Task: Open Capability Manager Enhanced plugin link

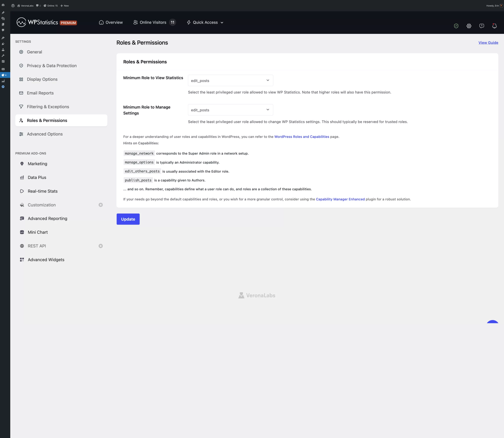Action: (x=340, y=199)
